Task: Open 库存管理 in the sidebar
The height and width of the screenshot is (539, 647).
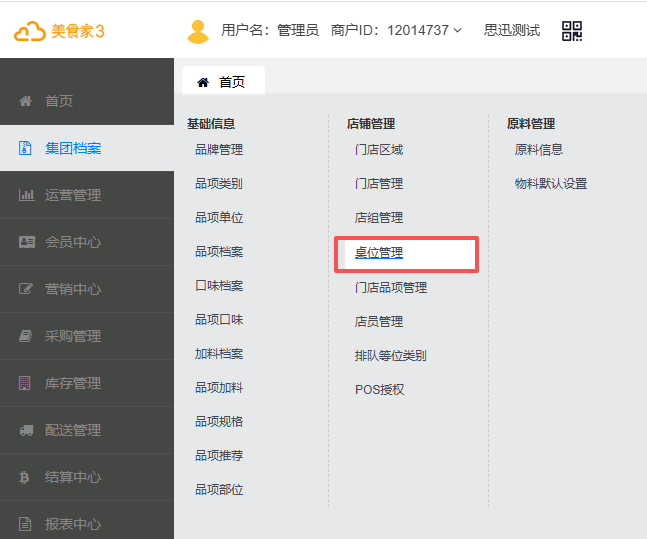Action: click(x=72, y=383)
